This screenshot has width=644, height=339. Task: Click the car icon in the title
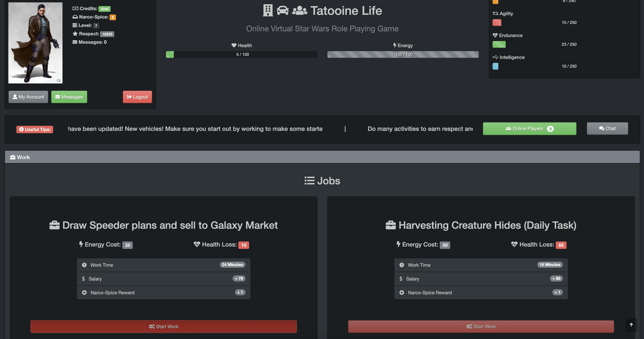click(x=283, y=11)
